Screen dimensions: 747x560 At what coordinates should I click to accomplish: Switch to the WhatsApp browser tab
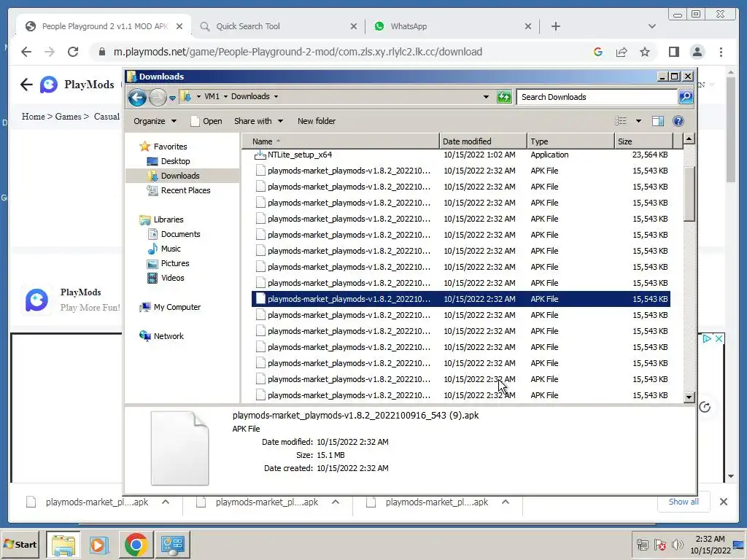pos(452,27)
